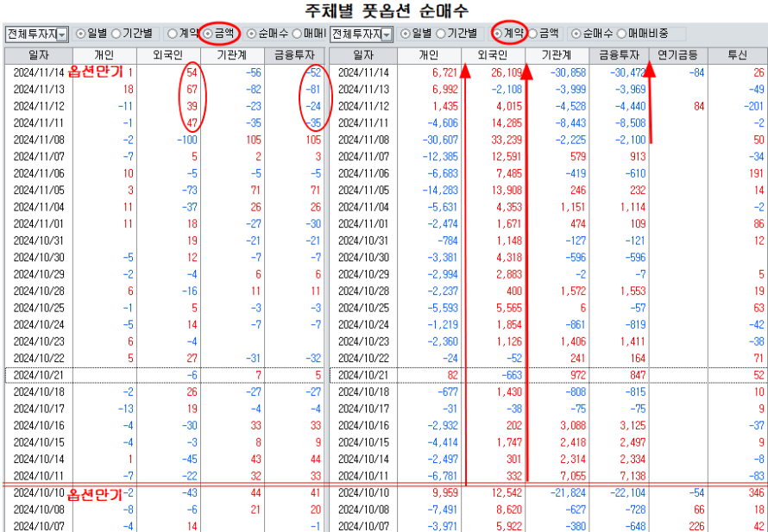
Task: Click 외국인 value 8,620 cell
Action: pyautogui.click(x=509, y=510)
